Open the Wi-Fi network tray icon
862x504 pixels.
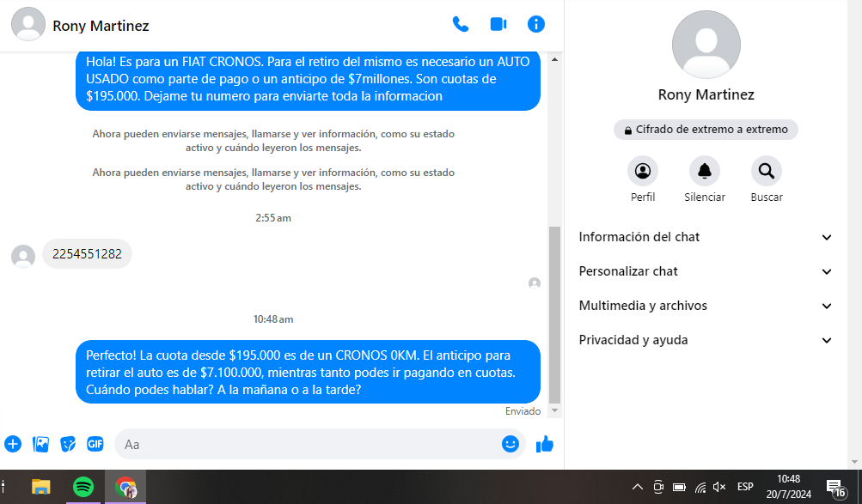(700, 487)
